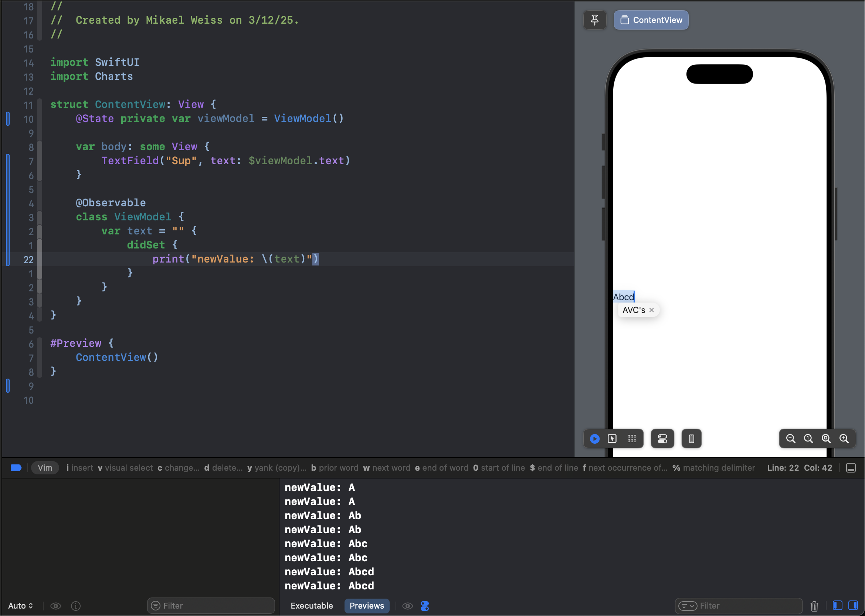
Task: Dismiss the AVC's autocorrect suggestion
Action: (x=651, y=310)
